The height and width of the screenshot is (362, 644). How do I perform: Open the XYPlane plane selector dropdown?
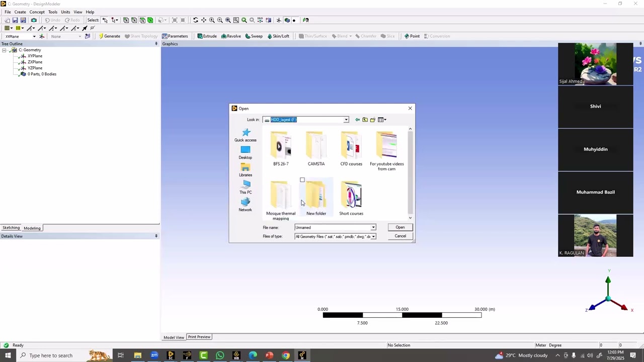[34, 36]
